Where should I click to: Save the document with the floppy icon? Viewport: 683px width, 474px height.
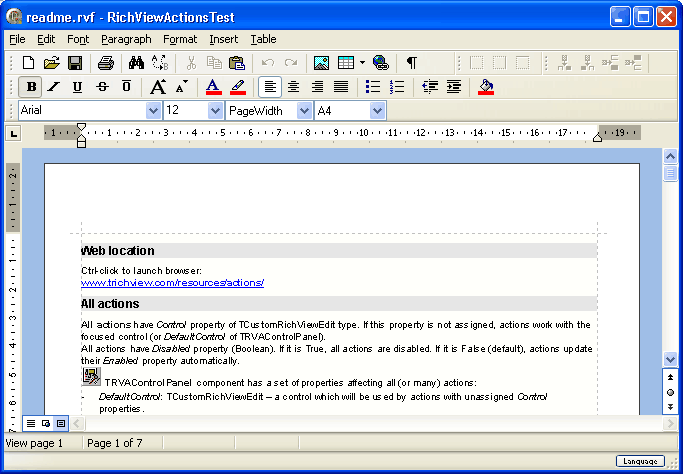click(x=75, y=62)
